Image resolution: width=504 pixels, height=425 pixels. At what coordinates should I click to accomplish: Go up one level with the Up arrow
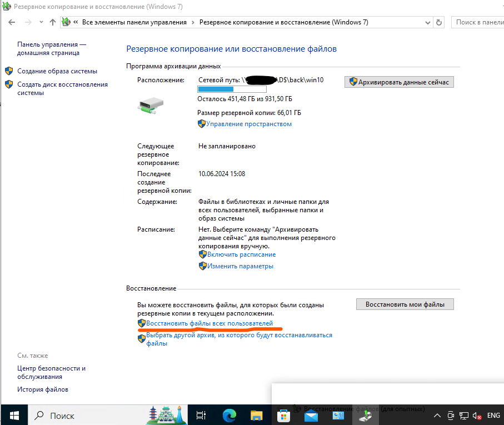pos(53,22)
